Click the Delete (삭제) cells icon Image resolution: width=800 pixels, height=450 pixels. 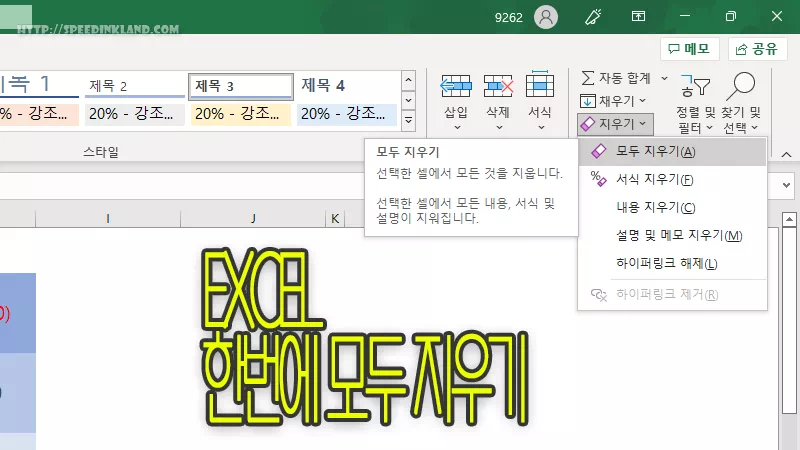(x=498, y=88)
